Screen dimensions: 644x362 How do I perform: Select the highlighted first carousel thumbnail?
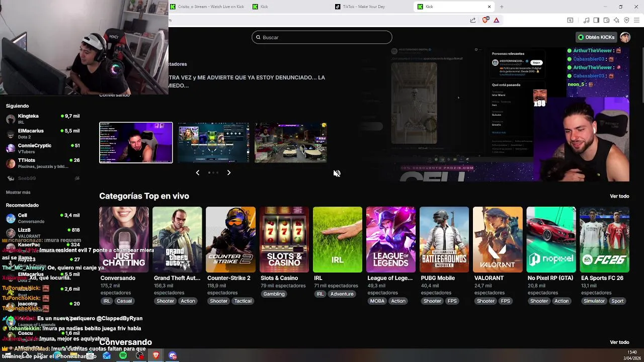click(x=136, y=143)
